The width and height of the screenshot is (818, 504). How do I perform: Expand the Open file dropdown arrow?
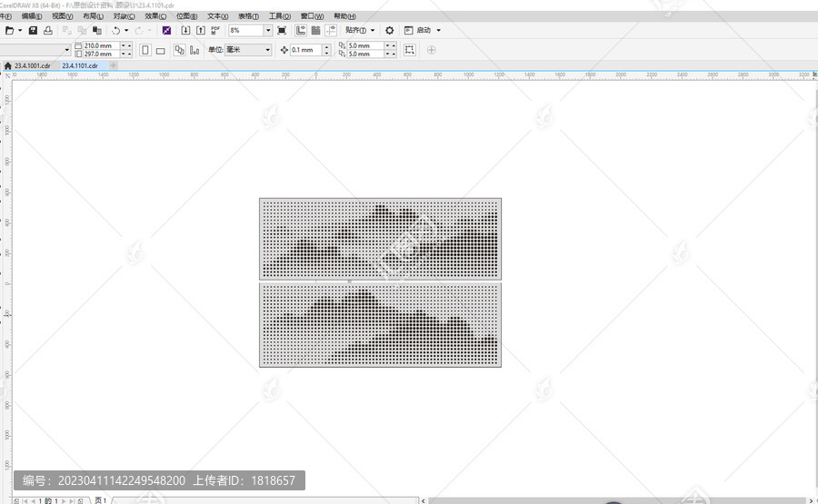tap(20, 31)
